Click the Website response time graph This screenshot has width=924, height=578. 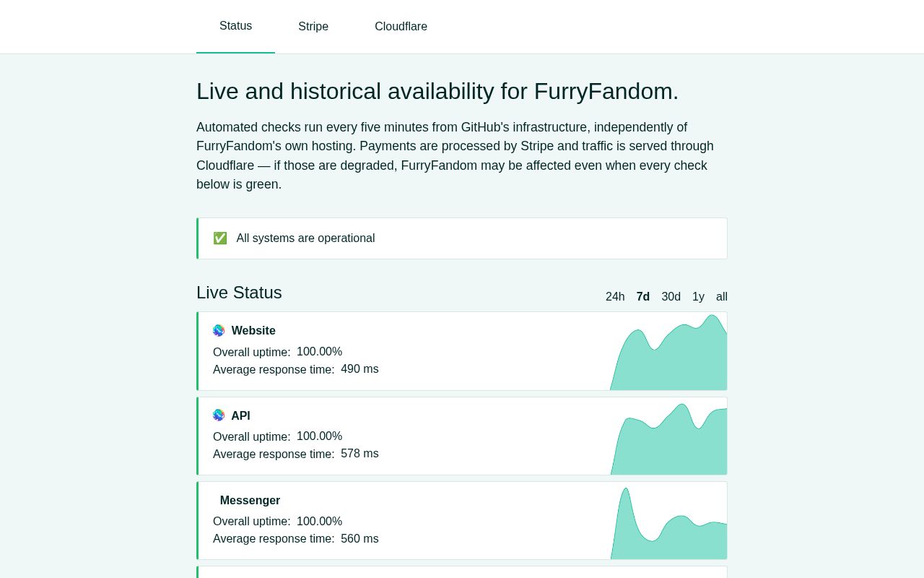point(668,352)
